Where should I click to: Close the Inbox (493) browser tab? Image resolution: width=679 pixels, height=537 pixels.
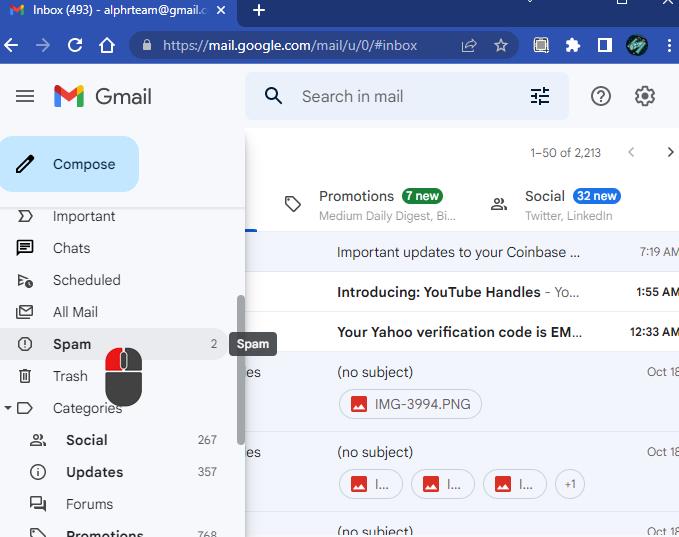[221, 10]
